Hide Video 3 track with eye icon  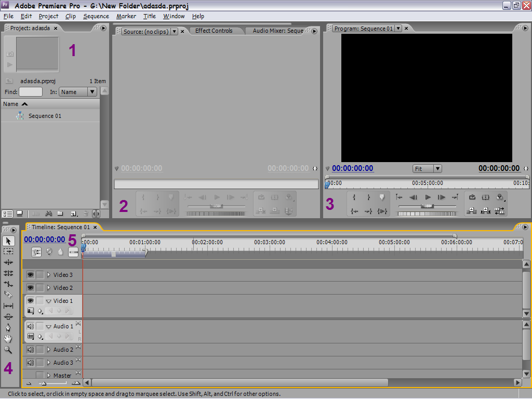(x=31, y=275)
